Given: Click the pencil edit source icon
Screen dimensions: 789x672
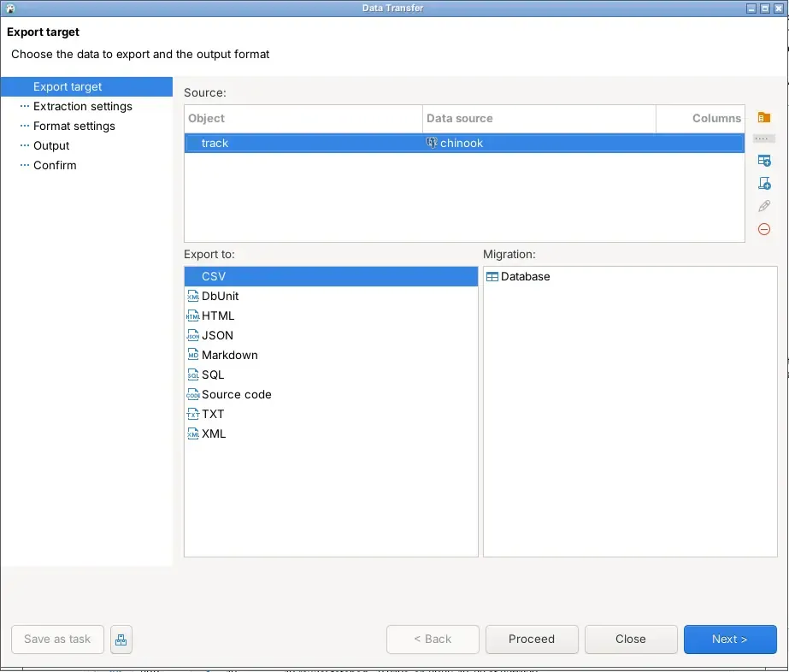Looking at the screenshot, I should pos(764,206).
